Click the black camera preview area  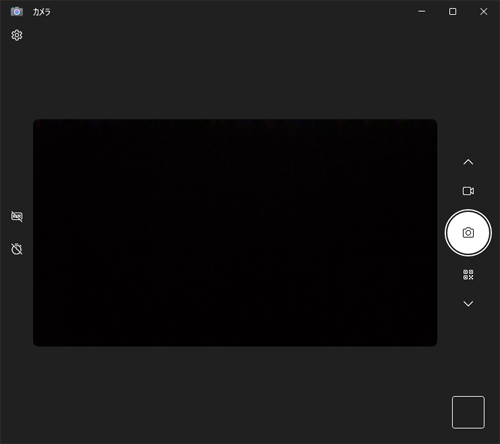click(235, 233)
